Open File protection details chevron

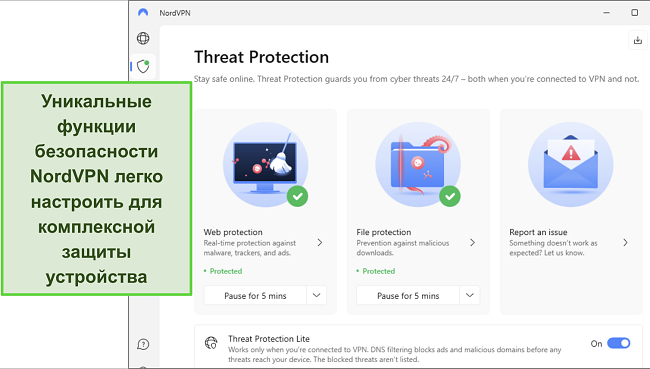[x=472, y=243]
